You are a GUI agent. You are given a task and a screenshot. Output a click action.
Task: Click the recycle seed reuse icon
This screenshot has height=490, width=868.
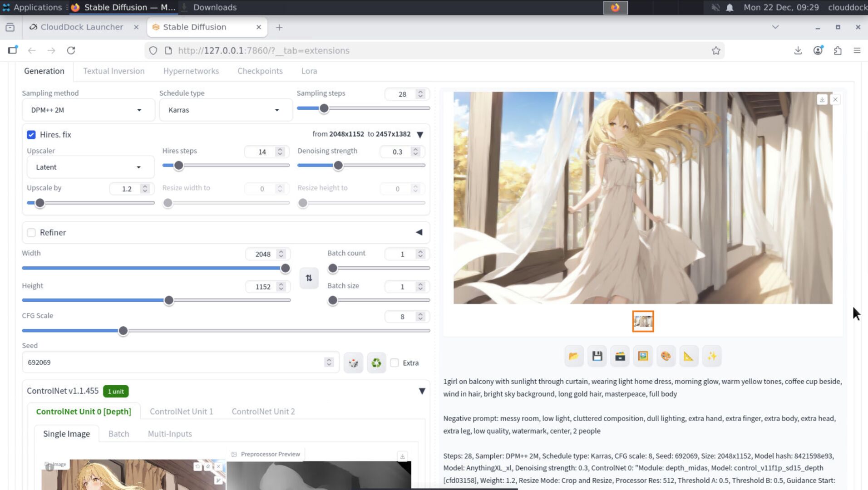[376, 363]
